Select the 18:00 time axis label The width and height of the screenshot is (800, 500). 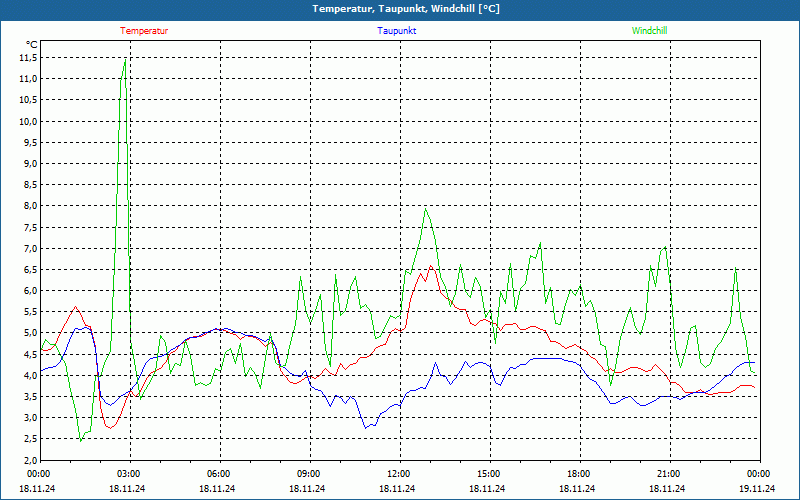(578, 474)
